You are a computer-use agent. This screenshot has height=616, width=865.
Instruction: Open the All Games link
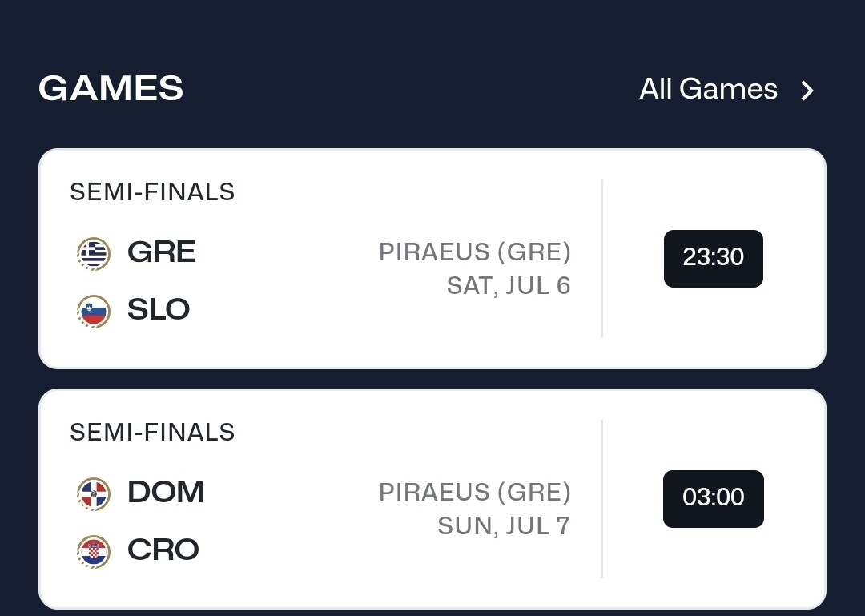pyautogui.click(x=708, y=89)
